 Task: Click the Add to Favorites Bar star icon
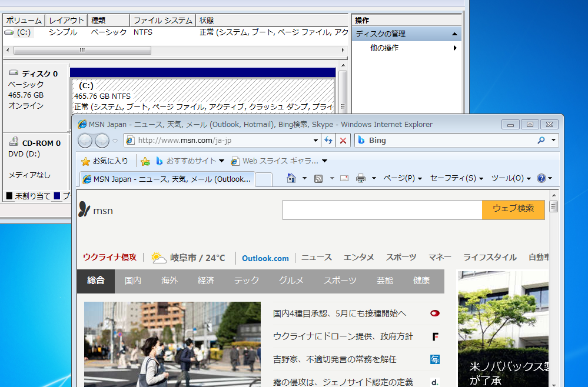point(145,162)
